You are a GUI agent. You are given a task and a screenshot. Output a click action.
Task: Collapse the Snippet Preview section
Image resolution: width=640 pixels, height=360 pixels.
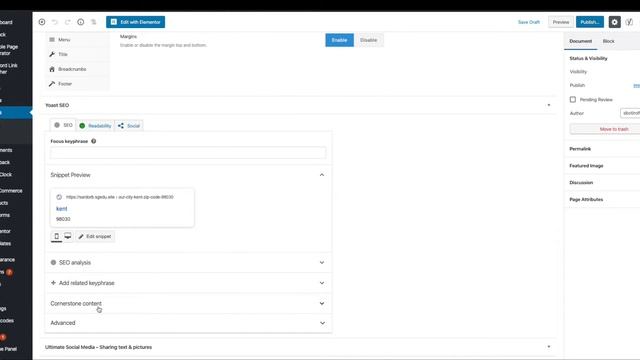click(x=188, y=175)
